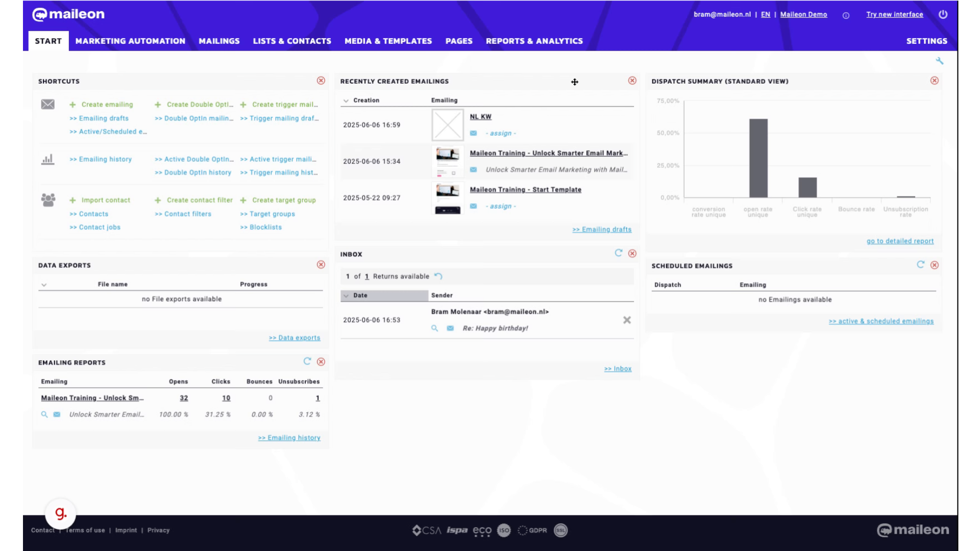This screenshot has width=980, height=551.
Task: Open the go to detailed report link
Action: pyautogui.click(x=900, y=241)
